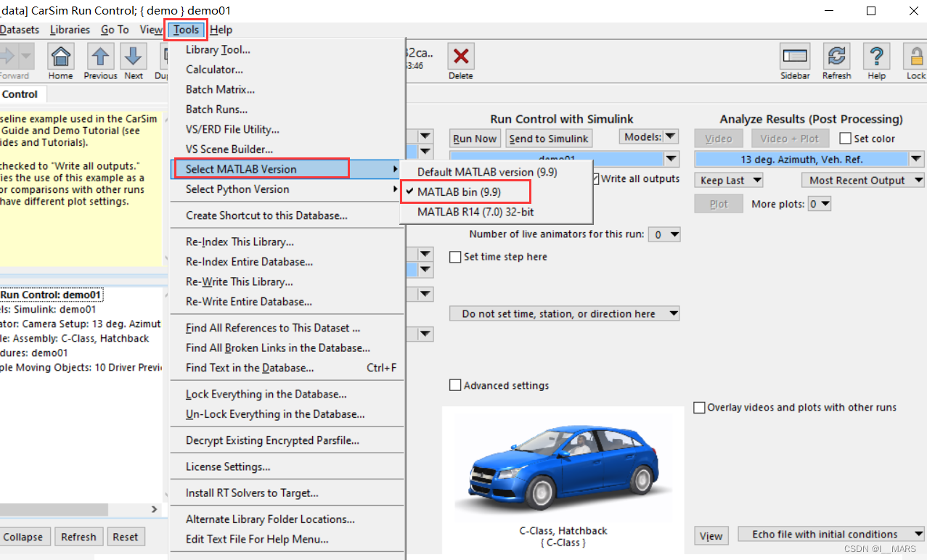Open the Tools menu

coord(187,30)
